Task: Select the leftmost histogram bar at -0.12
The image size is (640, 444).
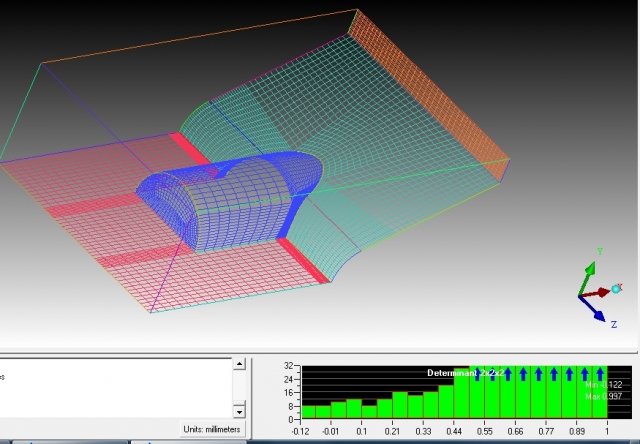Action: point(309,411)
